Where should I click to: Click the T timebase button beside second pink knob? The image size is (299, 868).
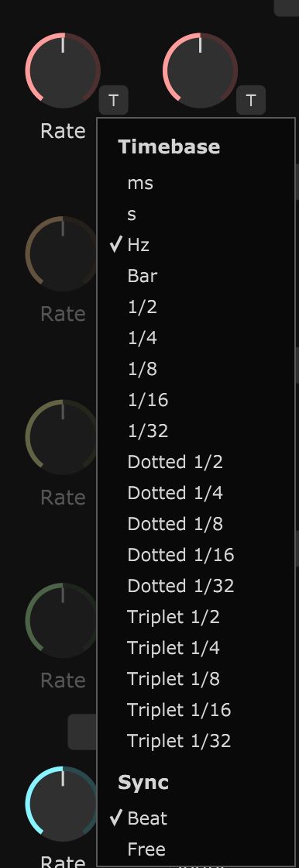coord(251,100)
